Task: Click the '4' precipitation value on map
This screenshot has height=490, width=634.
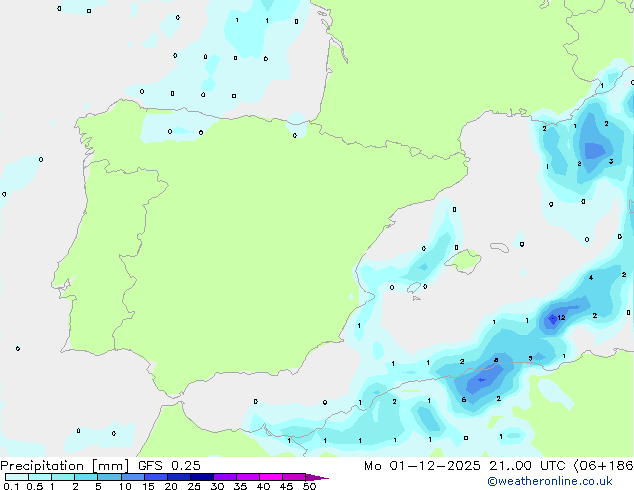Action: [x=591, y=278]
